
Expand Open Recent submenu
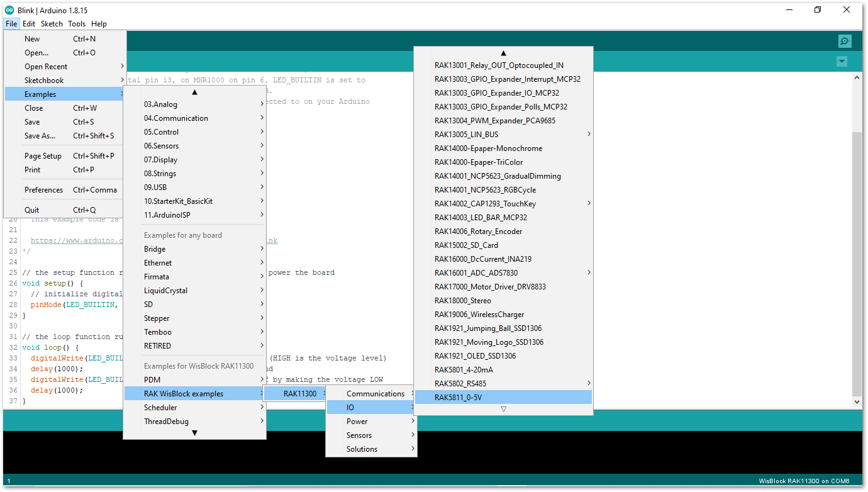click(x=65, y=67)
